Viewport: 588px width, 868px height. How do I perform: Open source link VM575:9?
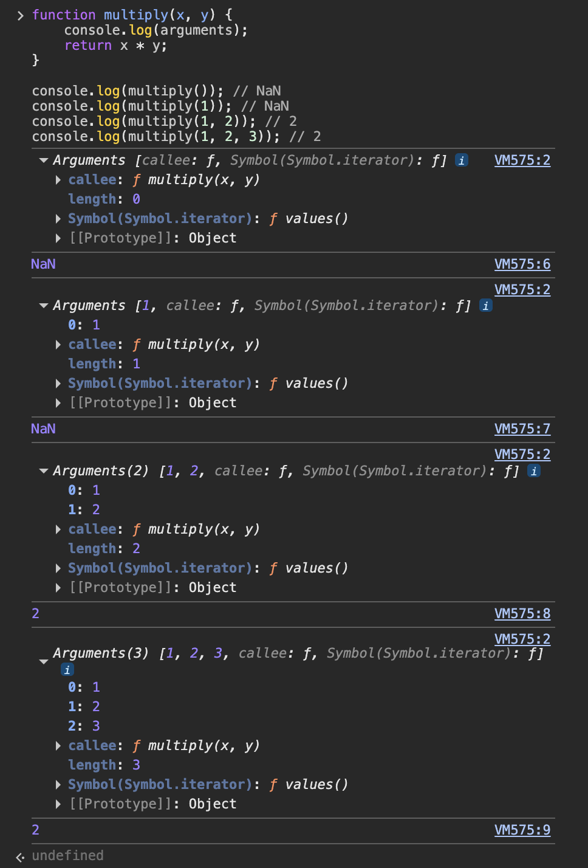tap(522, 830)
